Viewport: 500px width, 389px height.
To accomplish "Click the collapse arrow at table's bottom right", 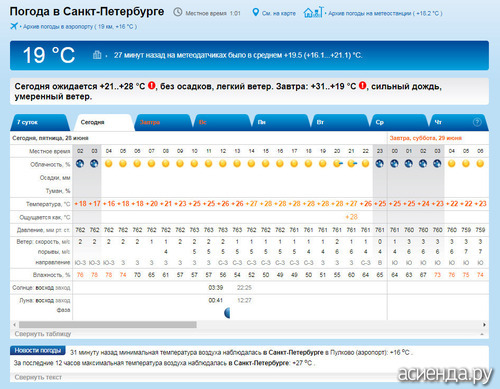I will click(482, 334).
